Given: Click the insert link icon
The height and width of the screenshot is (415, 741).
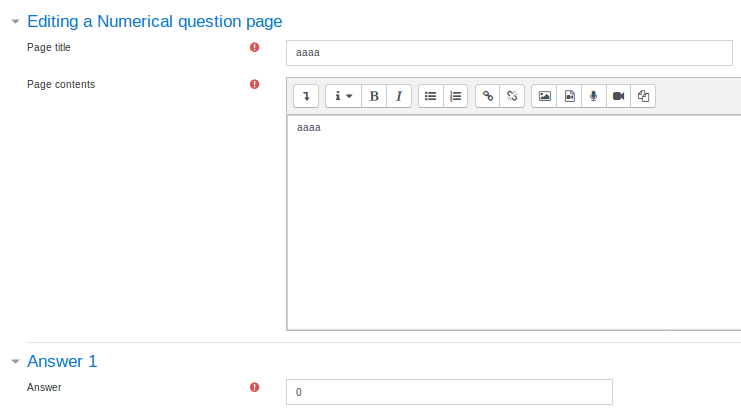Looking at the screenshot, I should 488,96.
